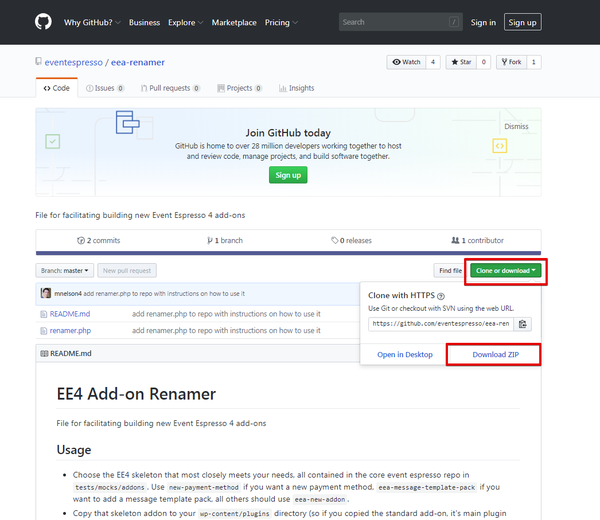The height and width of the screenshot is (520, 600).
Task: Select the Code tab
Action: [x=57, y=88]
